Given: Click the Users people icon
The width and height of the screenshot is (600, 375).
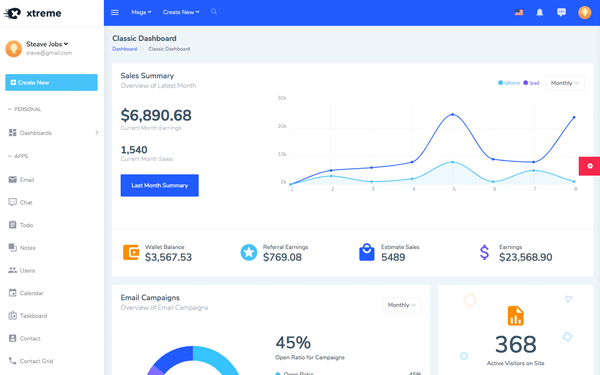Looking at the screenshot, I should [x=13, y=270].
